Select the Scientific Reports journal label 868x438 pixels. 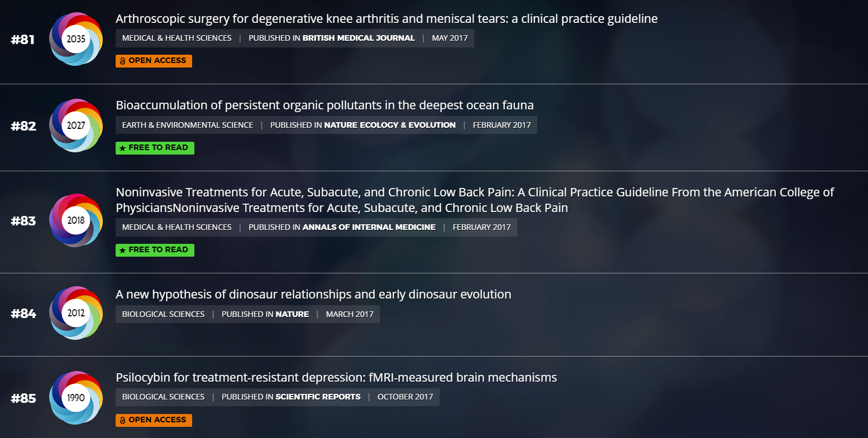[x=318, y=397]
